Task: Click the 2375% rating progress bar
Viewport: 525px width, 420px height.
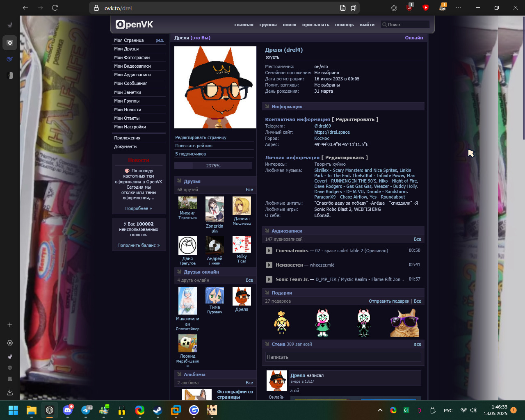Action: pos(213,166)
